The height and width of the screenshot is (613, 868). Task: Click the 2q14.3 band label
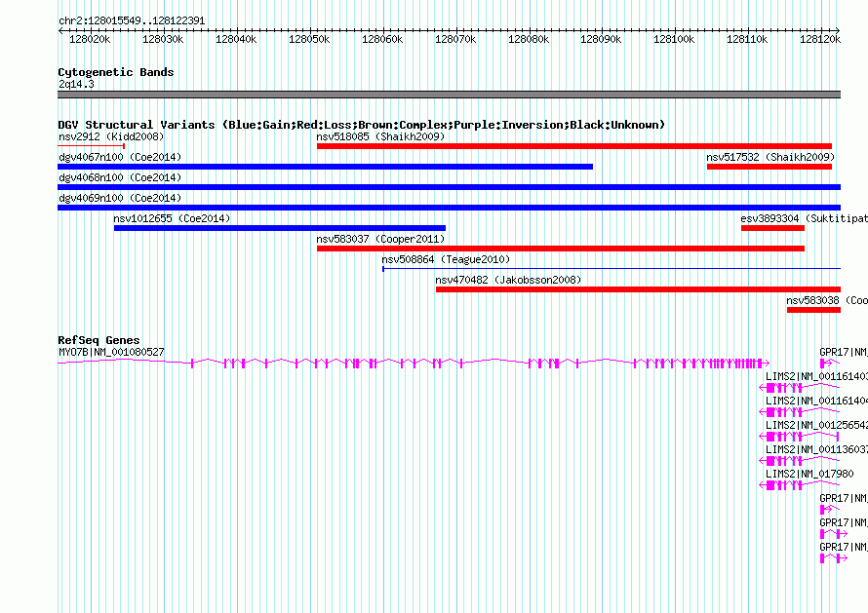pos(76,84)
